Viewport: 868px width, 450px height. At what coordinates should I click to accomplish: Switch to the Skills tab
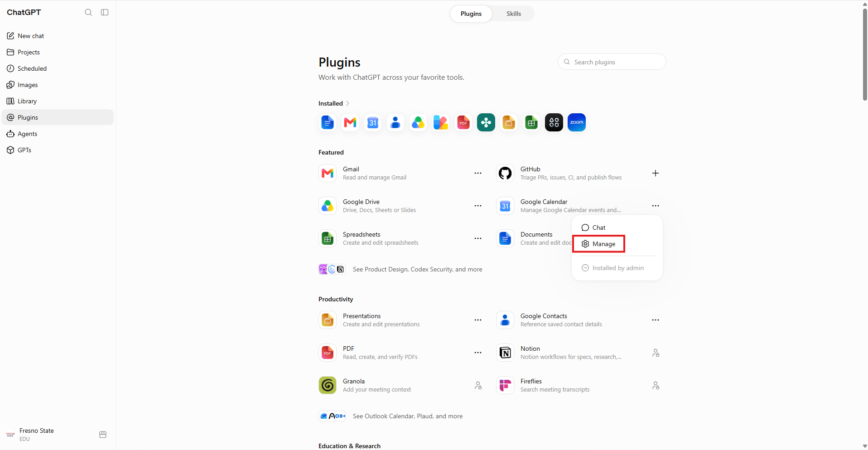(x=514, y=14)
